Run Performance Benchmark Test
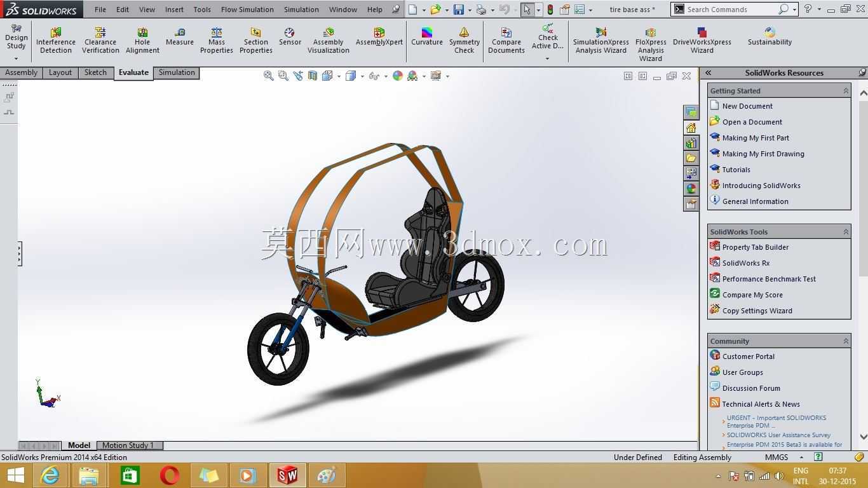The image size is (868, 488). (769, 279)
